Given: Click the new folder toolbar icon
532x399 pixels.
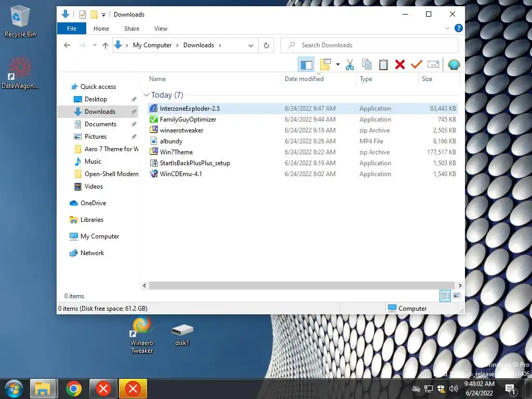Looking at the screenshot, I should [x=325, y=64].
